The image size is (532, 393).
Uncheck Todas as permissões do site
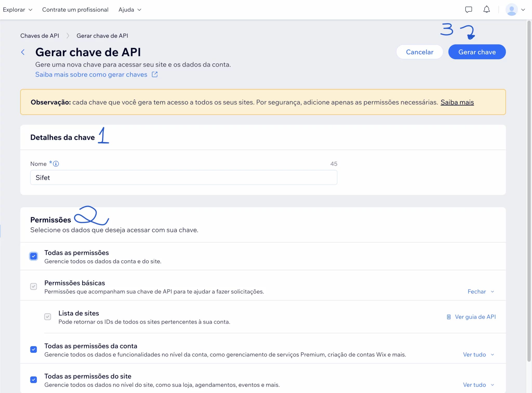tap(34, 380)
